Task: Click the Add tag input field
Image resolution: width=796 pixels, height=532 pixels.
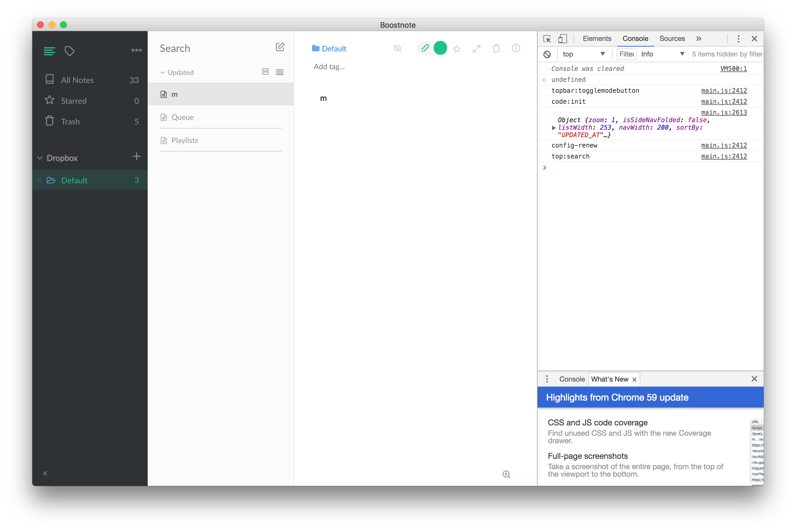Action: click(329, 67)
